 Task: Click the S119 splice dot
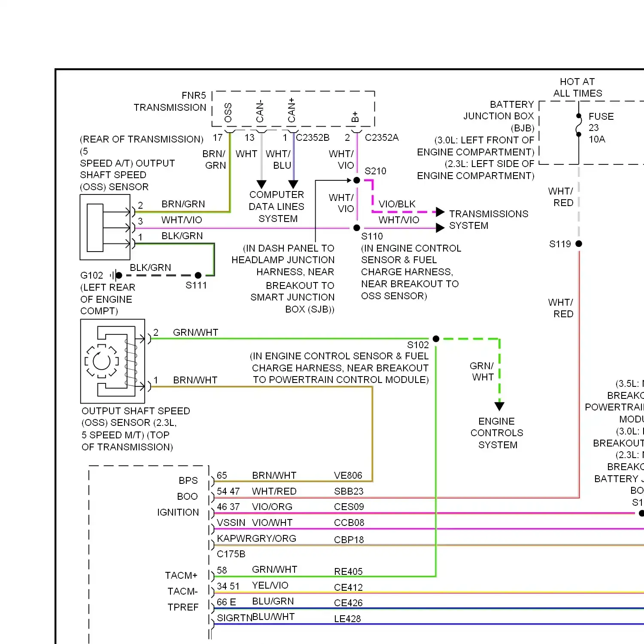click(579, 244)
